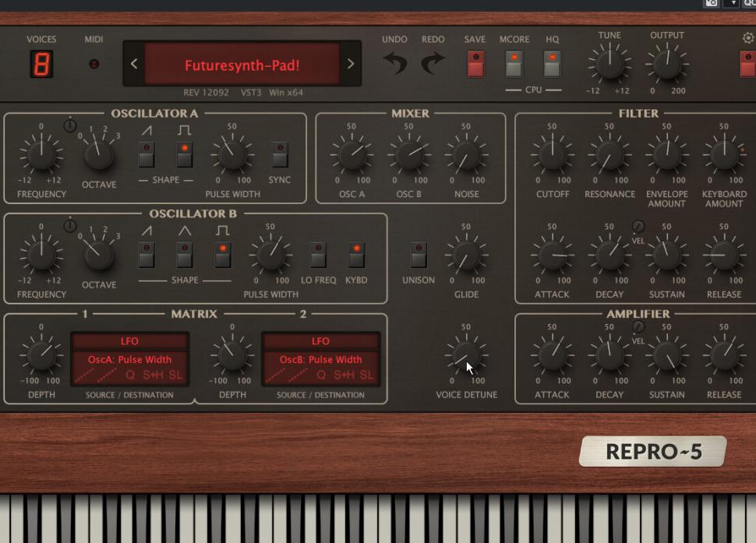Click the Mixer NOISE knob
Screen dimensions: 756x543
click(x=466, y=154)
